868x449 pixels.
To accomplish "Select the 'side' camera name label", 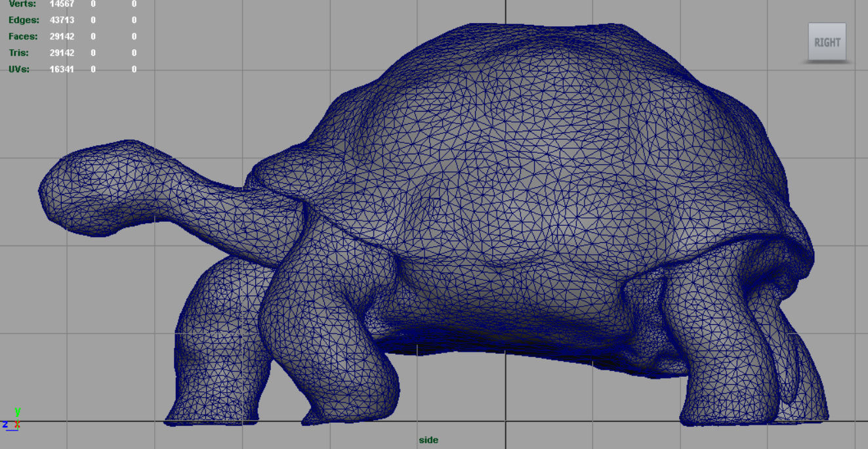I will (x=428, y=440).
